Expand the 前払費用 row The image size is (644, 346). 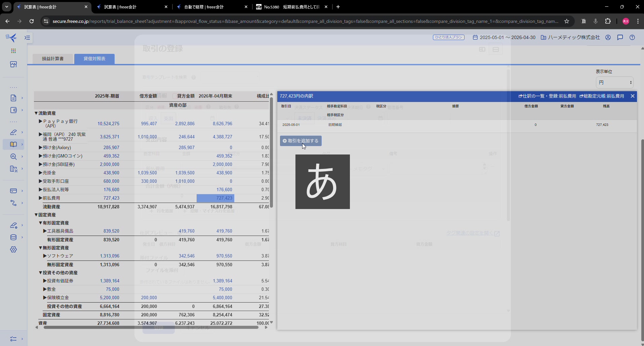coord(40,198)
